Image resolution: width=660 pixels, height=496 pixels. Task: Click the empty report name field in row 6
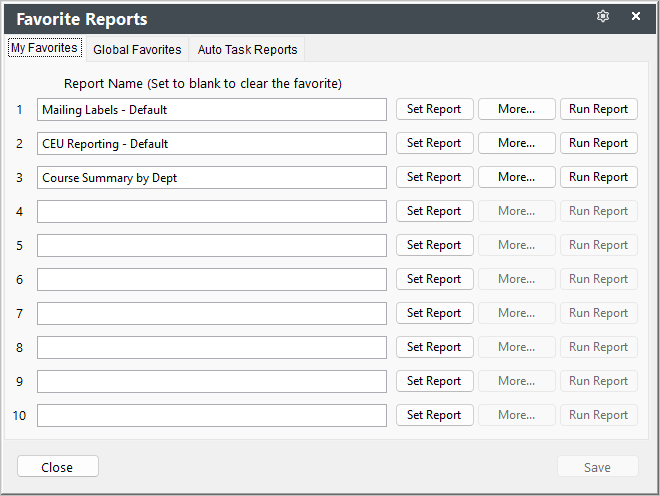pos(212,280)
